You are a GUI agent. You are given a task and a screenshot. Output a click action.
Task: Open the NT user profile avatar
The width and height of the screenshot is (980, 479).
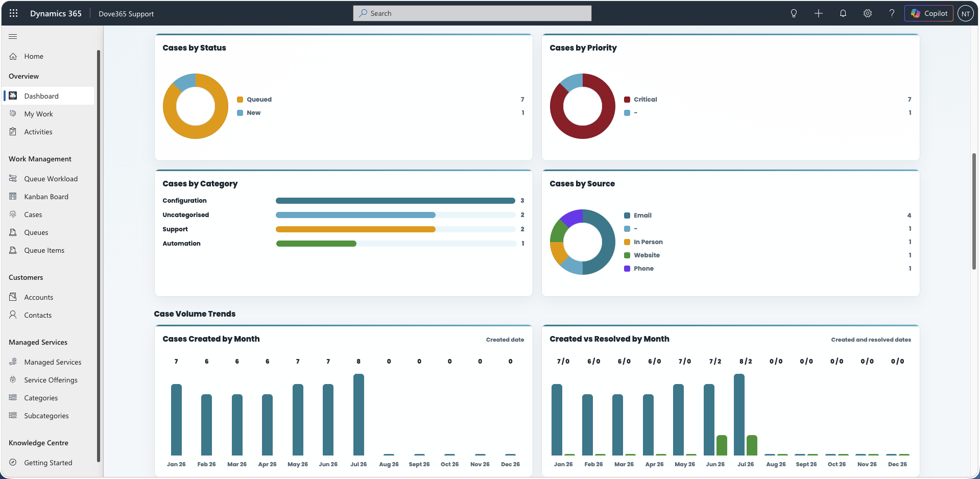[x=965, y=14]
